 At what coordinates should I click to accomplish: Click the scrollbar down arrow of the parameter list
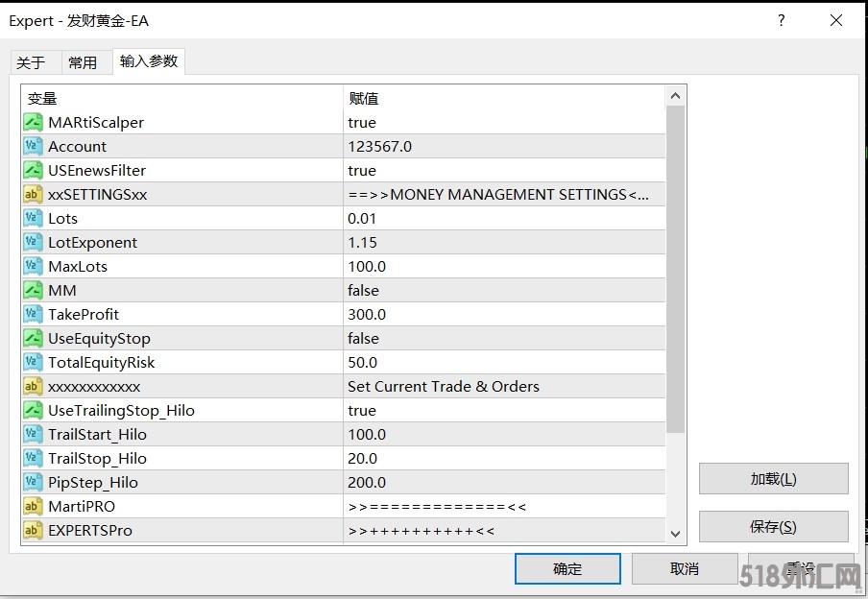675,534
